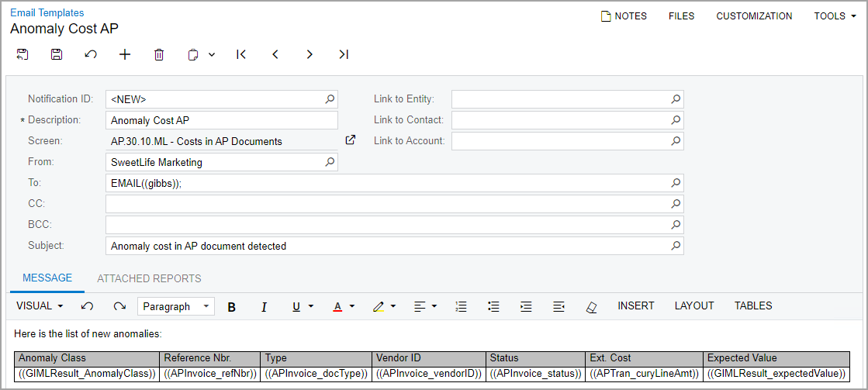This screenshot has width=868, height=390.
Task: Go to the last record
Action: (x=344, y=54)
